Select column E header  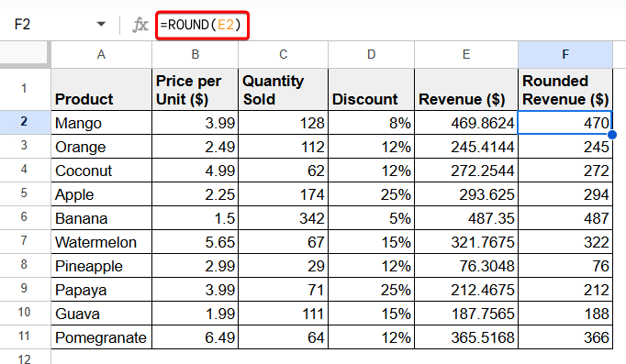(466, 54)
